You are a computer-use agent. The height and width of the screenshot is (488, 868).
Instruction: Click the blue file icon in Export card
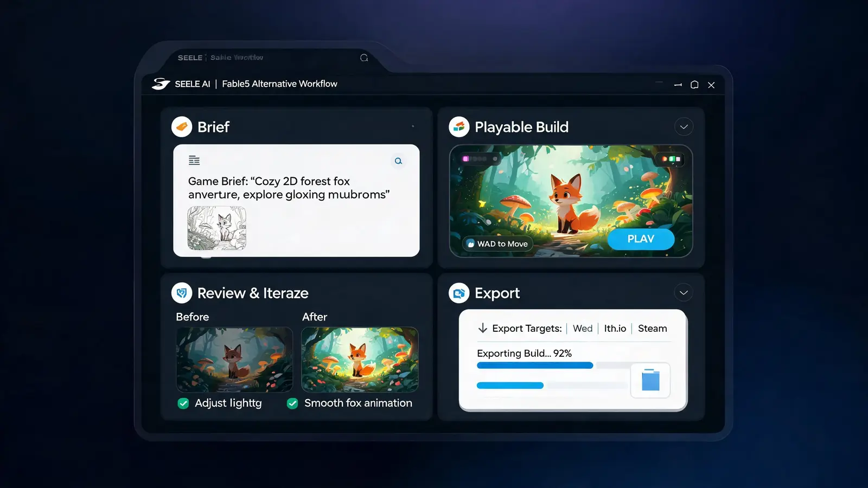click(x=650, y=380)
